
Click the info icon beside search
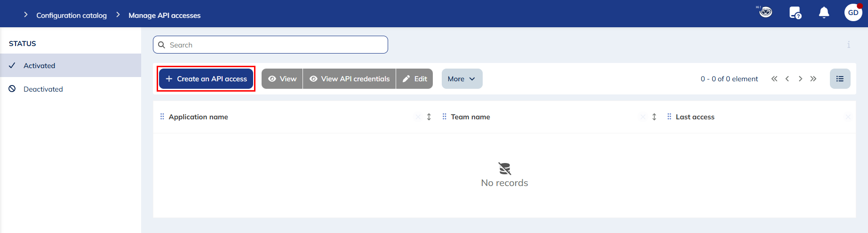tap(849, 45)
